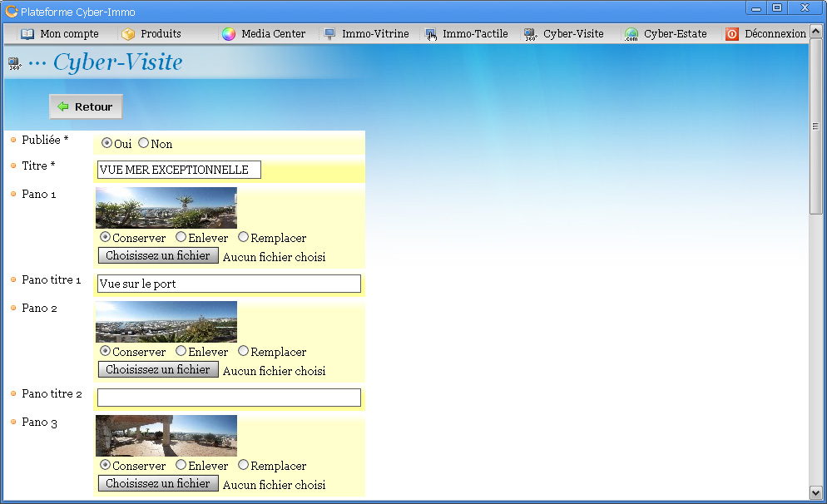
Task: Click the vertical scrollbar down arrow
Action: coord(816,493)
